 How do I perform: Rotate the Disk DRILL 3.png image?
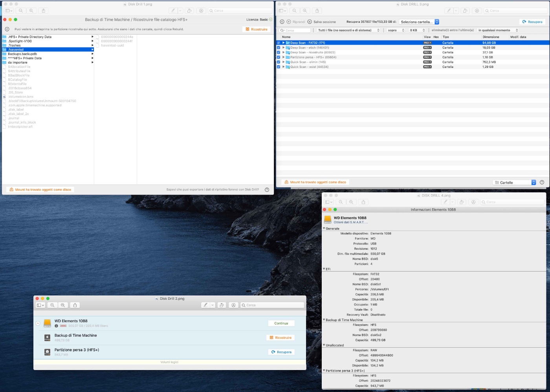click(465, 11)
